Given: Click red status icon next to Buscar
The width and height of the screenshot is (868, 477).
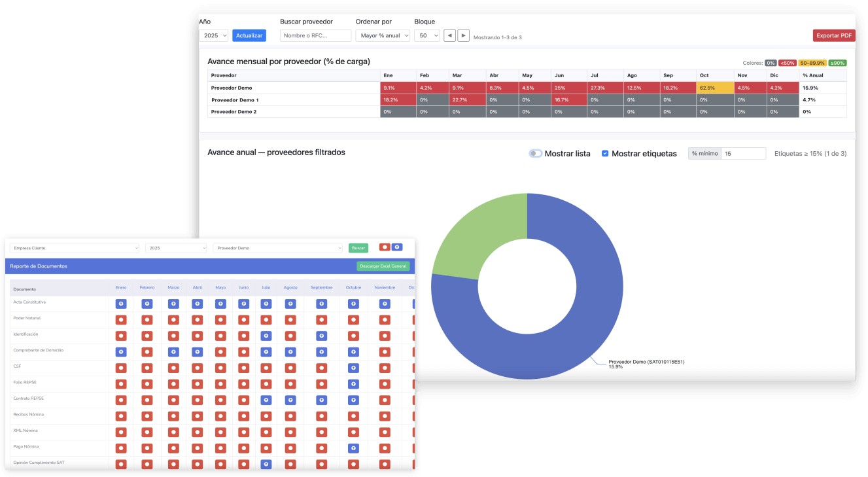Looking at the screenshot, I should (x=385, y=247).
